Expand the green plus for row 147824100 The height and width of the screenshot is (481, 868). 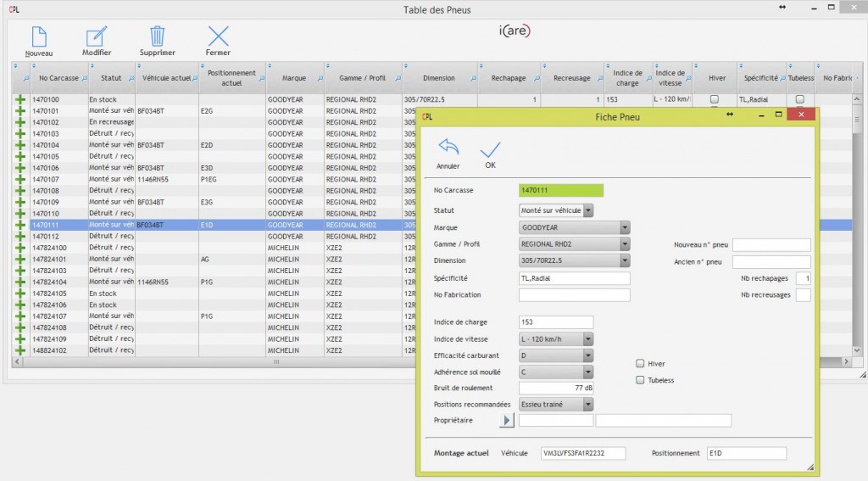point(20,248)
